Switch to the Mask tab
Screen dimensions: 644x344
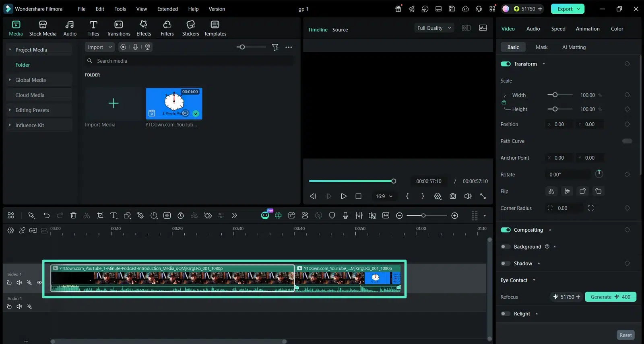541,47
